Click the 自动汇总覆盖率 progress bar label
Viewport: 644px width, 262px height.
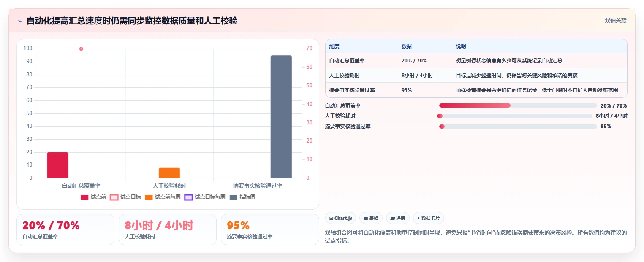[342, 106]
